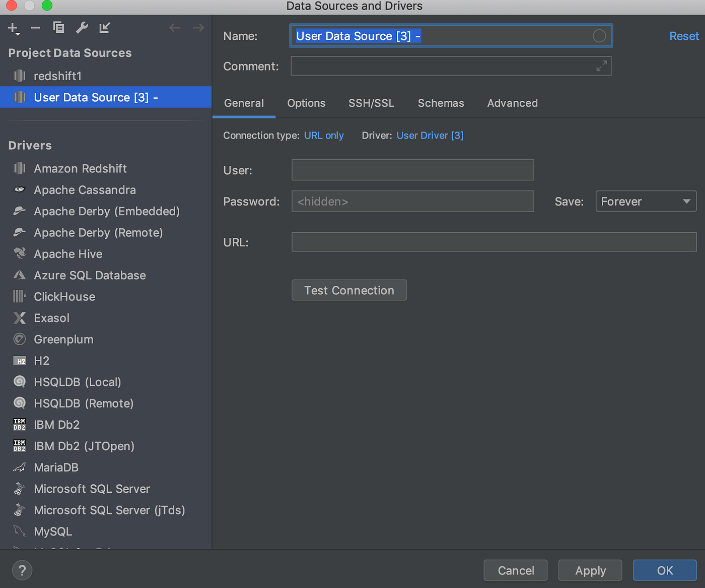Choose MySQL from the Drivers list
The width and height of the screenshot is (705, 588).
[52, 531]
